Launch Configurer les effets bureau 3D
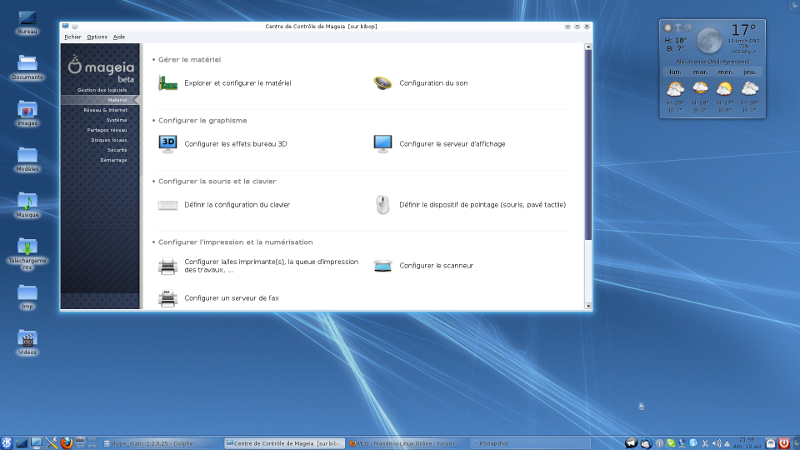This screenshot has width=800, height=450. tap(235, 144)
